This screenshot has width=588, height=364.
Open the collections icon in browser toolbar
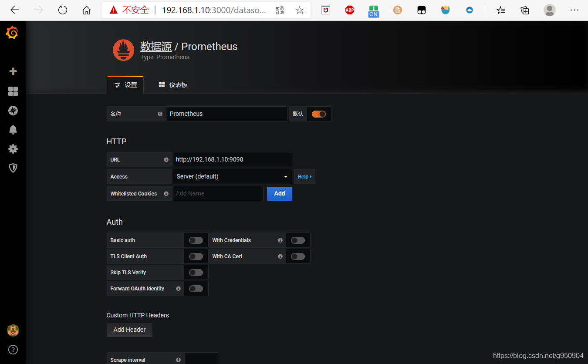525,10
